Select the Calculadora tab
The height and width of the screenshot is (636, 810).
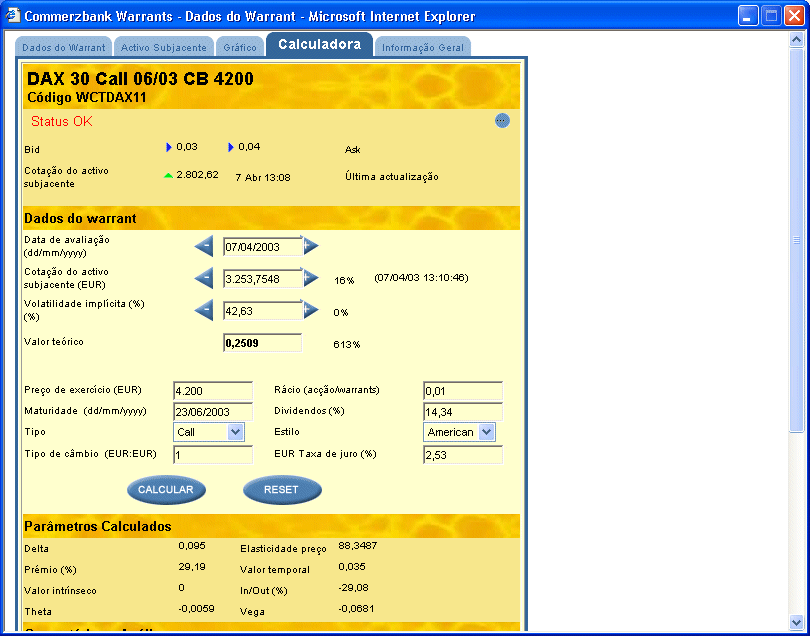point(319,44)
